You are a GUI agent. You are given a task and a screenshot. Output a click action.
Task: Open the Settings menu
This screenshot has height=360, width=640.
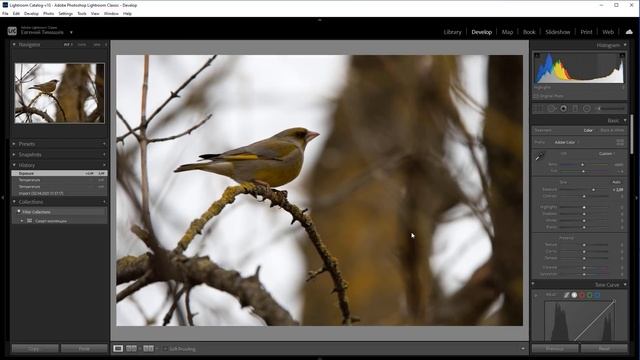coord(65,13)
